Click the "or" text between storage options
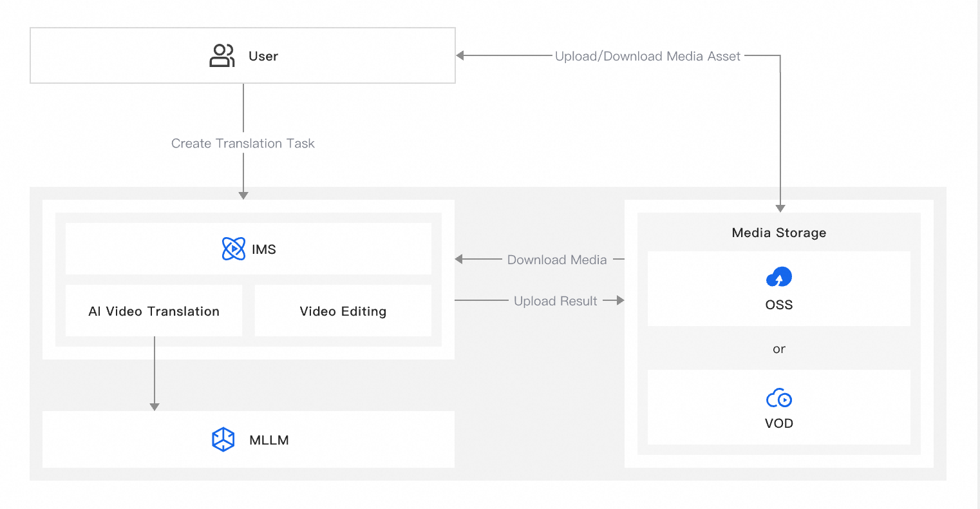 (779, 349)
